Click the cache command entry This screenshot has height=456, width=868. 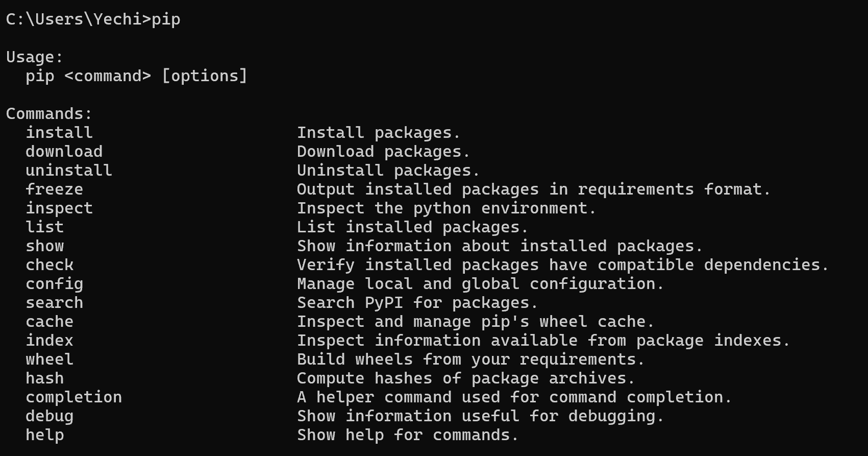pos(49,321)
